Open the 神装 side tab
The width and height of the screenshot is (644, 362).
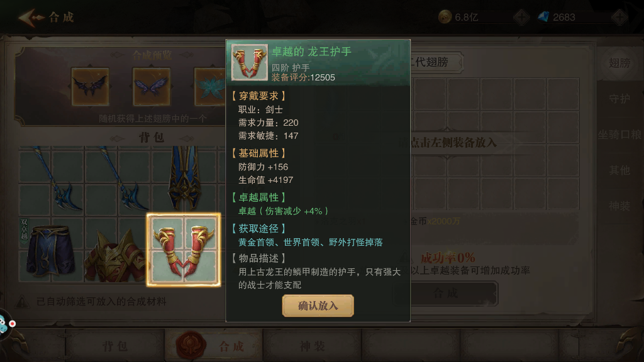click(x=619, y=206)
